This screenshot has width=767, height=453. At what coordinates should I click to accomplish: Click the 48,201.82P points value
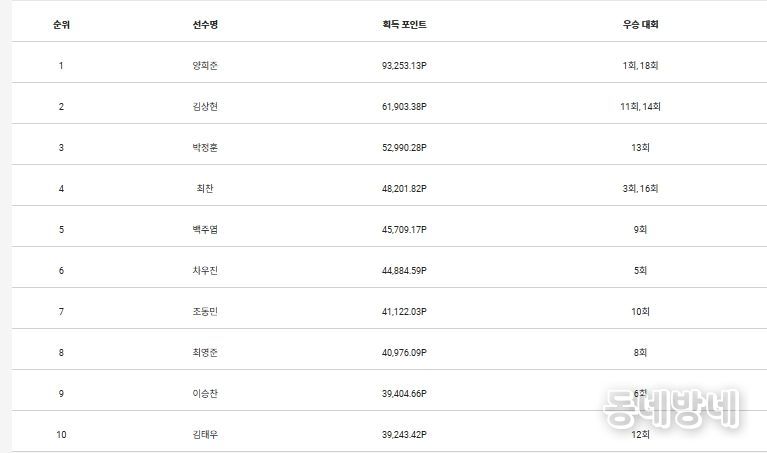point(397,189)
